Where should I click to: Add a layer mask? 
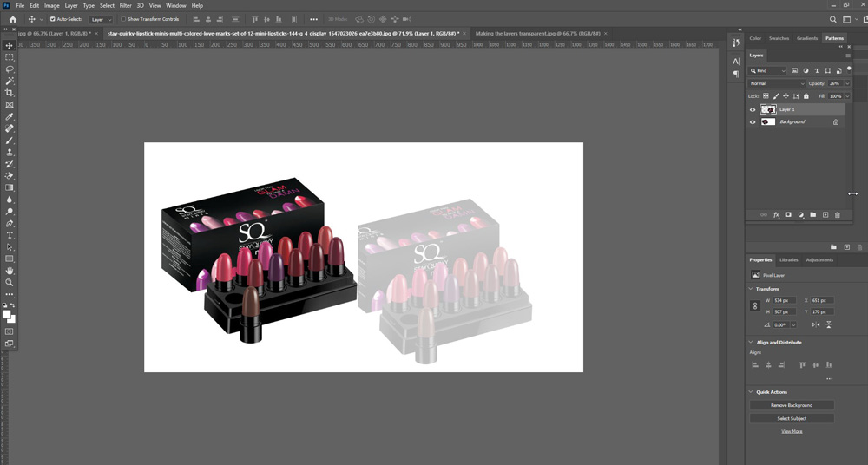click(x=788, y=215)
